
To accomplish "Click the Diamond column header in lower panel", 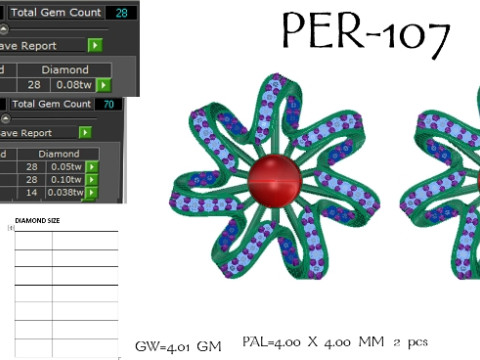I will coord(59,154).
